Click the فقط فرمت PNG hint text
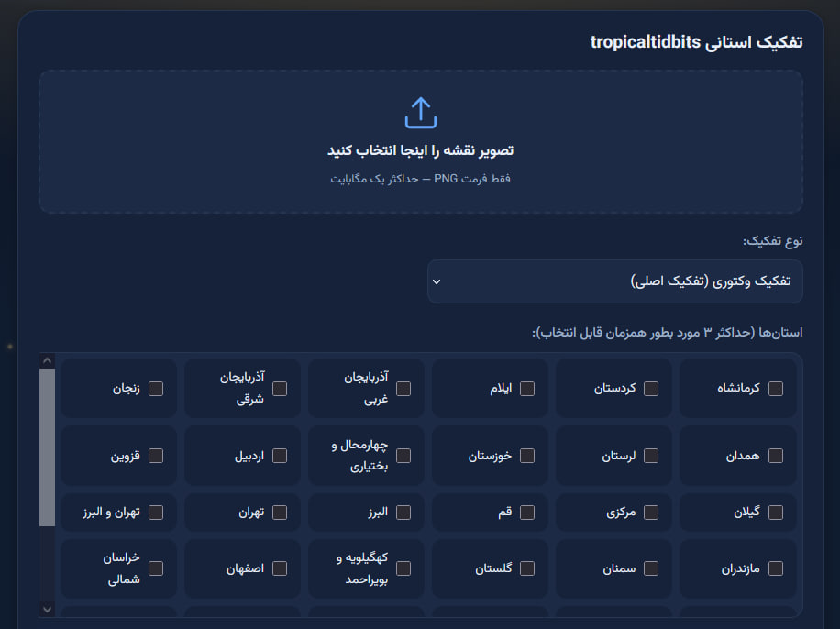This screenshot has height=629, width=840. pos(421,179)
